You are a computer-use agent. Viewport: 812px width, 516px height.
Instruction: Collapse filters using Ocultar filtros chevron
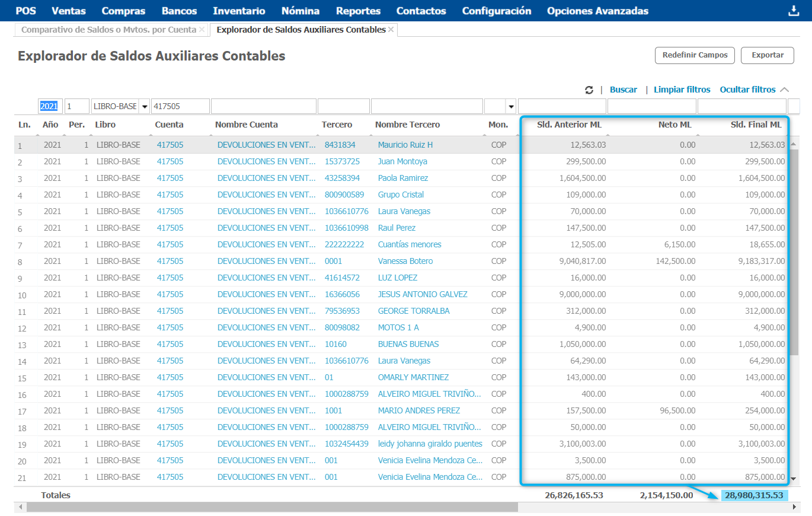click(x=785, y=90)
